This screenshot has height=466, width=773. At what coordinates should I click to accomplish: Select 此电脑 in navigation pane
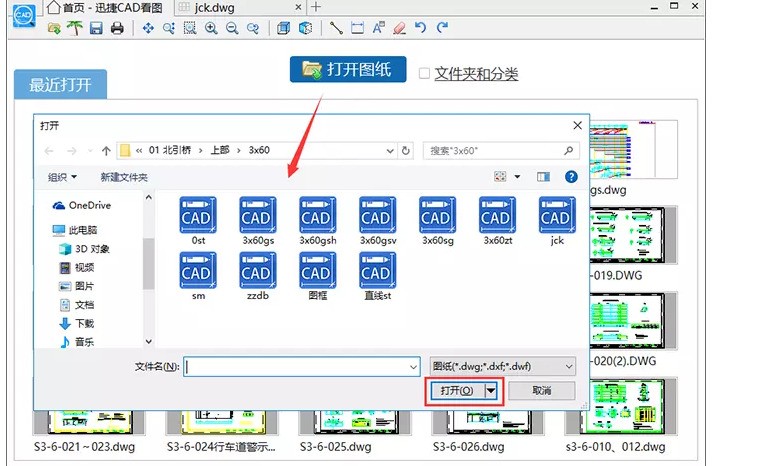point(75,230)
